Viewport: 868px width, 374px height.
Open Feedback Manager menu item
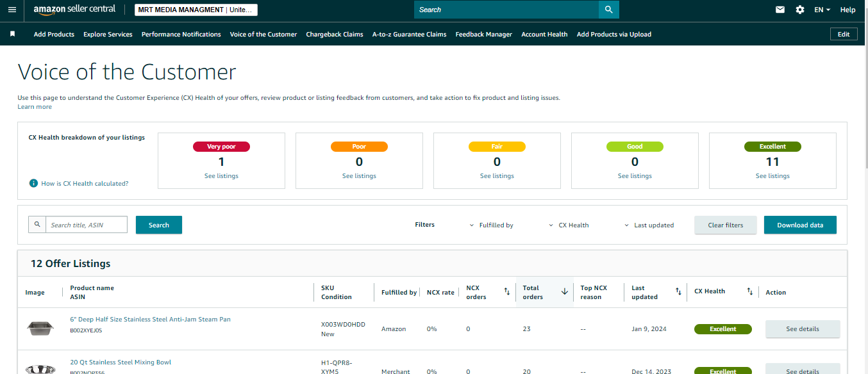pyautogui.click(x=484, y=34)
